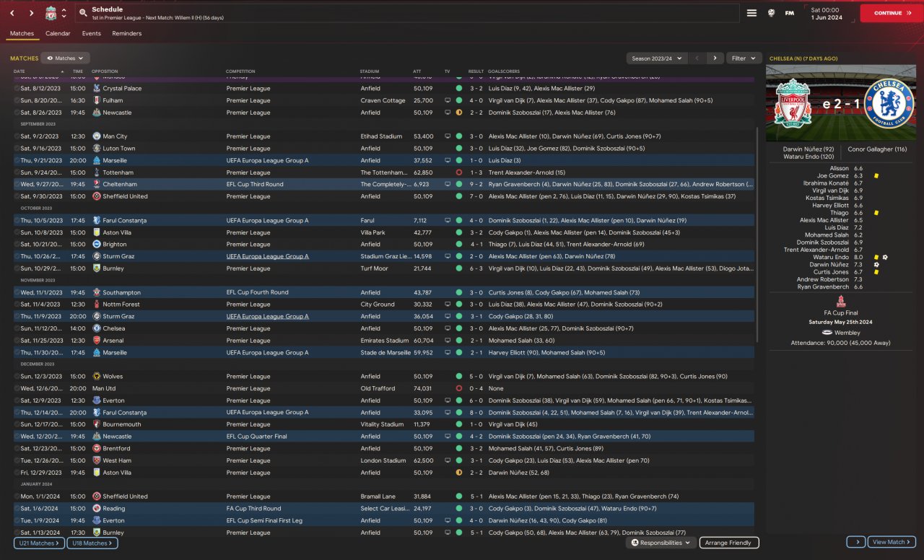This screenshot has height=560, width=924.
Task: Toggle the circle tick on the Crystal Palace row
Action: [17, 89]
